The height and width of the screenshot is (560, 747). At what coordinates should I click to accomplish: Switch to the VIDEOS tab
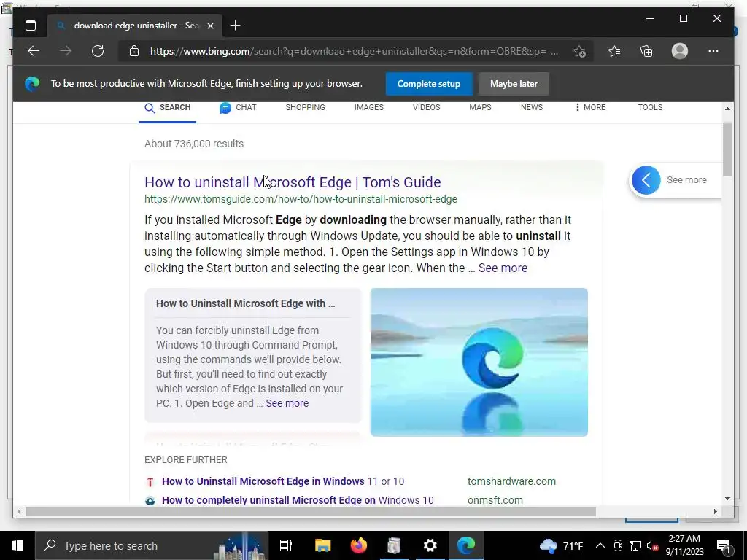(x=426, y=108)
